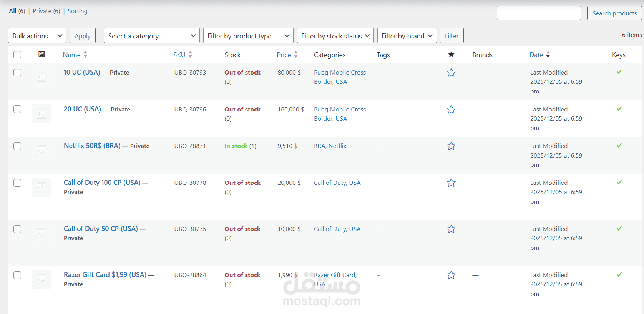Select the 20 UC (USA) row checkbox
Screen dimensions: 644x314
(x=17, y=109)
